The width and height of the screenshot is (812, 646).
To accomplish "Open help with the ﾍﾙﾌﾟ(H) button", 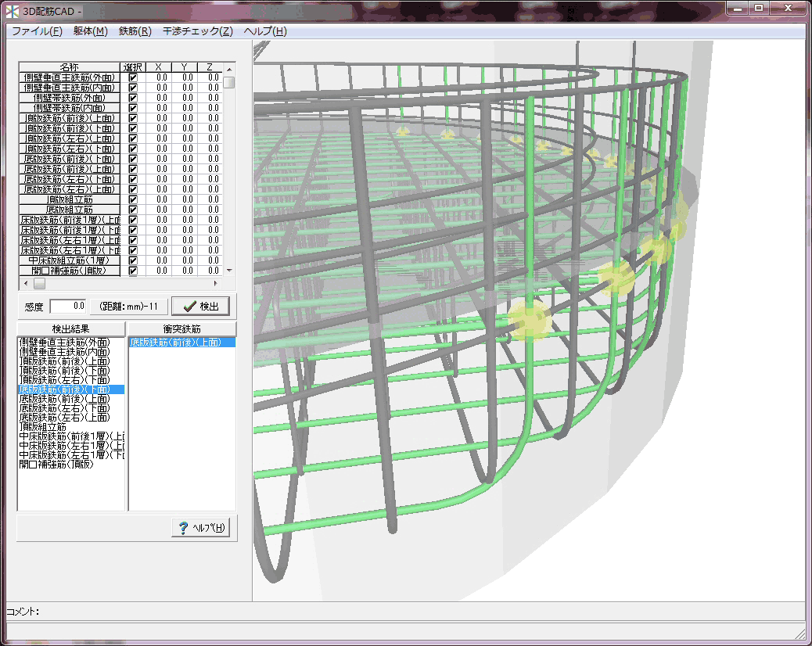I will pyautogui.click(x=200, y=527).
